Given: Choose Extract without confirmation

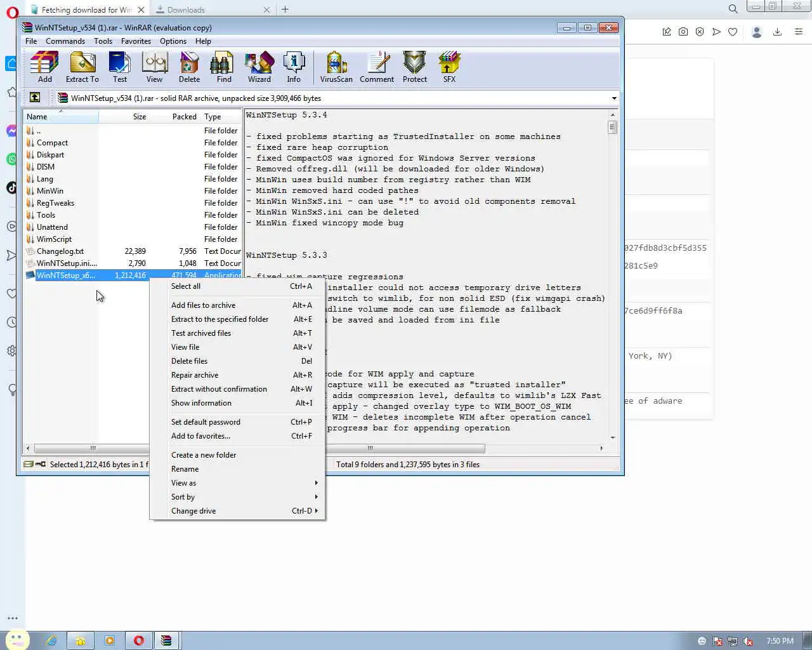Looking at the screenshot, I should click(x=237, y=389).
